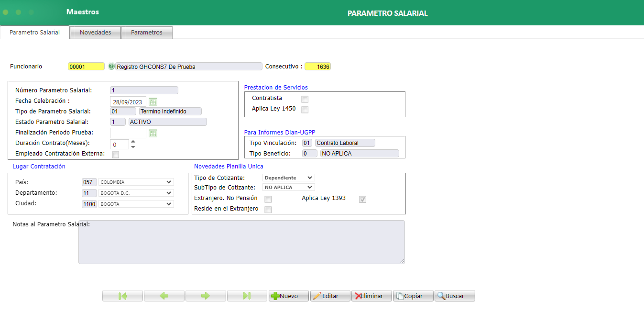Go to first record navigation button
The height and width of the screenshot is (312, 644).
[122, 296]
